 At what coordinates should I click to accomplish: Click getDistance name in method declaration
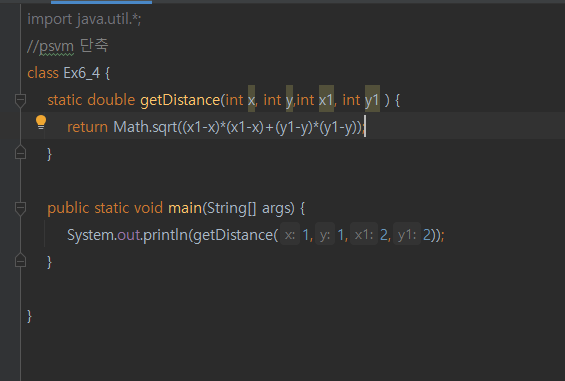[x=180, y=100]
